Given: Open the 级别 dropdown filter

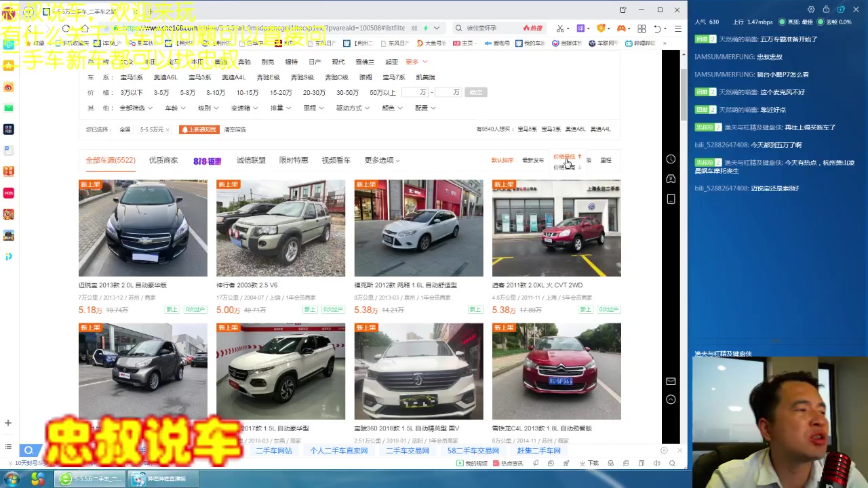Looking at the screenshot, I should (x=208, y=108).
